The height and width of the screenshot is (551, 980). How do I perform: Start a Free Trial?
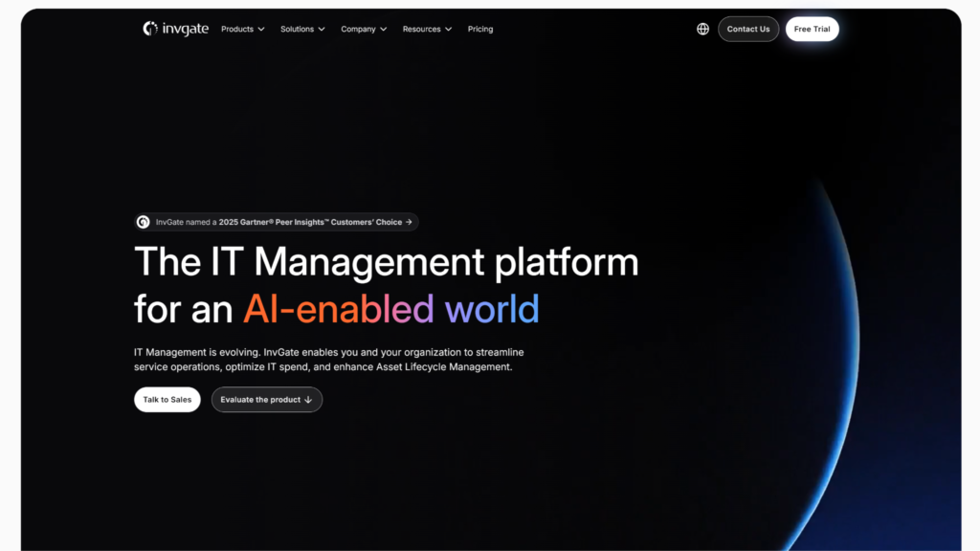pyautogui.click(x=812, y=29)
